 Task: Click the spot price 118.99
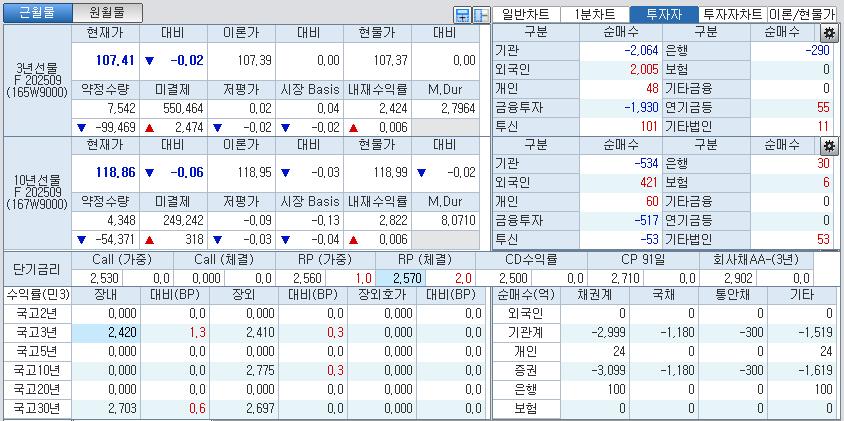(389, 172)
